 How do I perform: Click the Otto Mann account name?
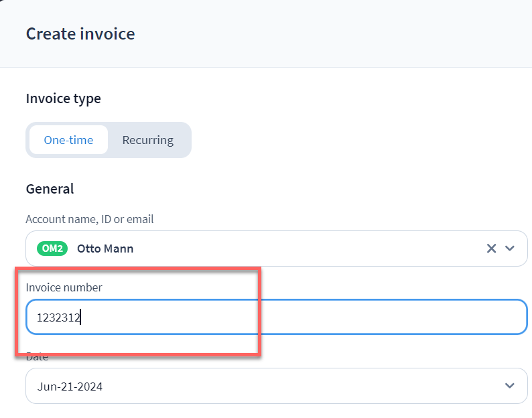click(x=105, y=249)
